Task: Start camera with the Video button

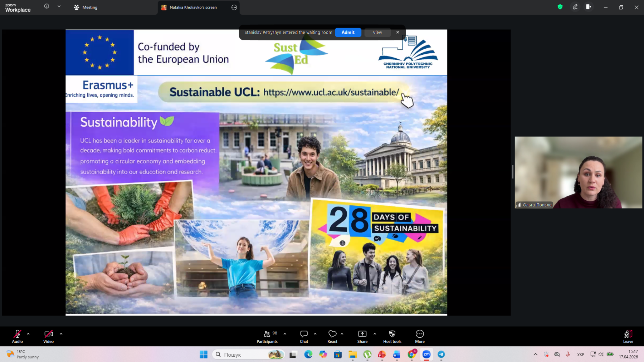Action: tap(48, 336)
